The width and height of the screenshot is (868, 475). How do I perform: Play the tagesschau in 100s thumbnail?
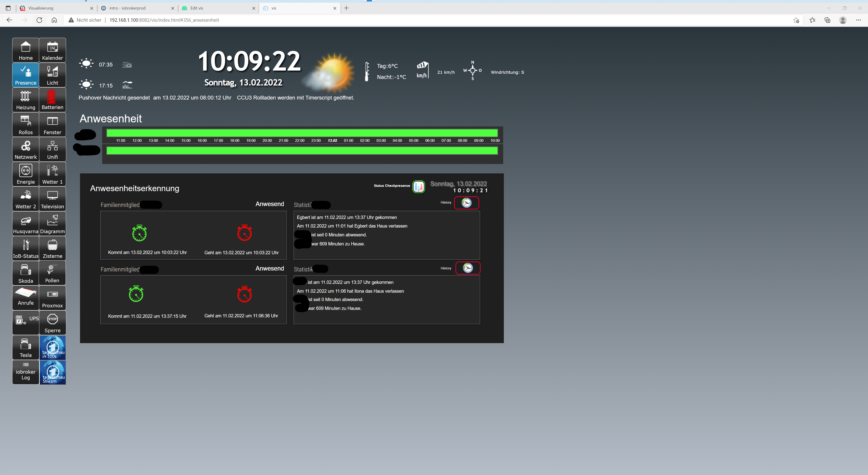[x=53, y=348]
